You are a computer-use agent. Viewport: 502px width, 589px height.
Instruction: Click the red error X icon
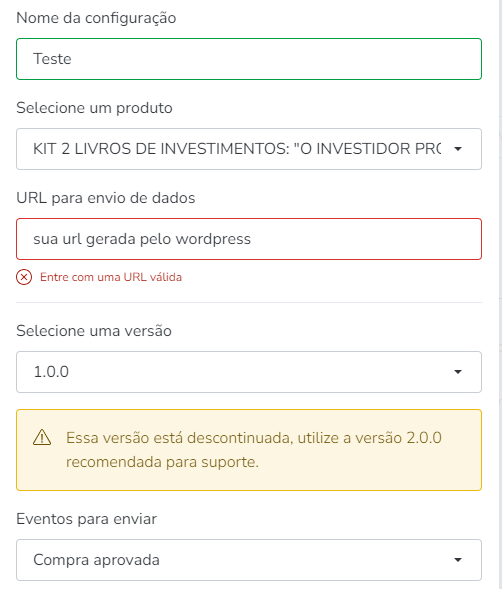[x=24, y=277]
